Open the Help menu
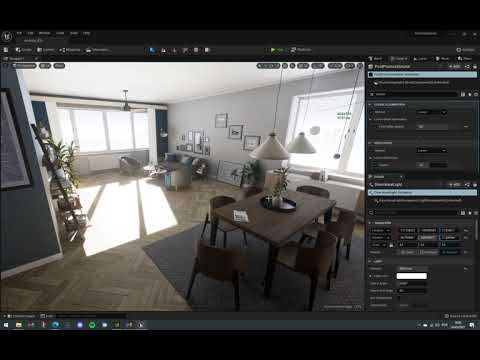This screenshot has height=360, width=480. click(x=86, y=33)
